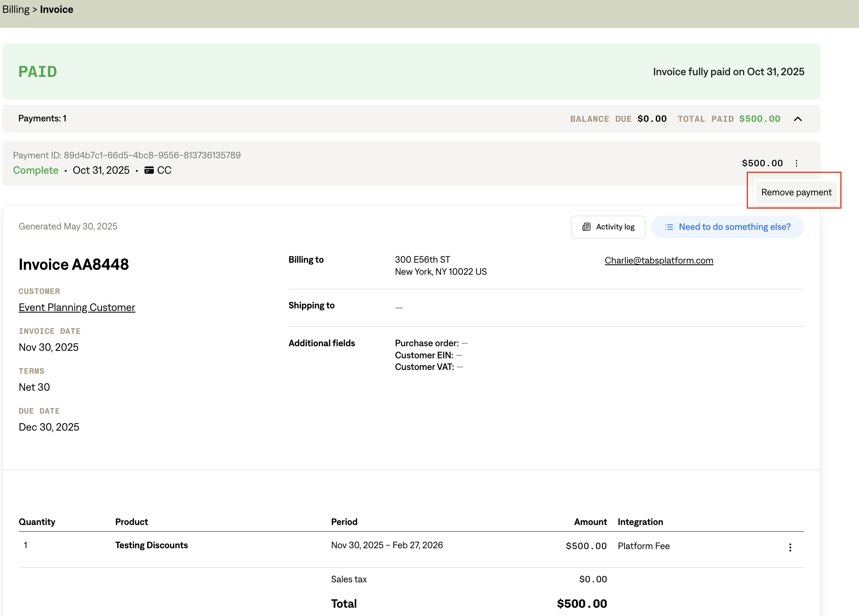Click the Total Paid $500.00 amount

tap(759, 119)
